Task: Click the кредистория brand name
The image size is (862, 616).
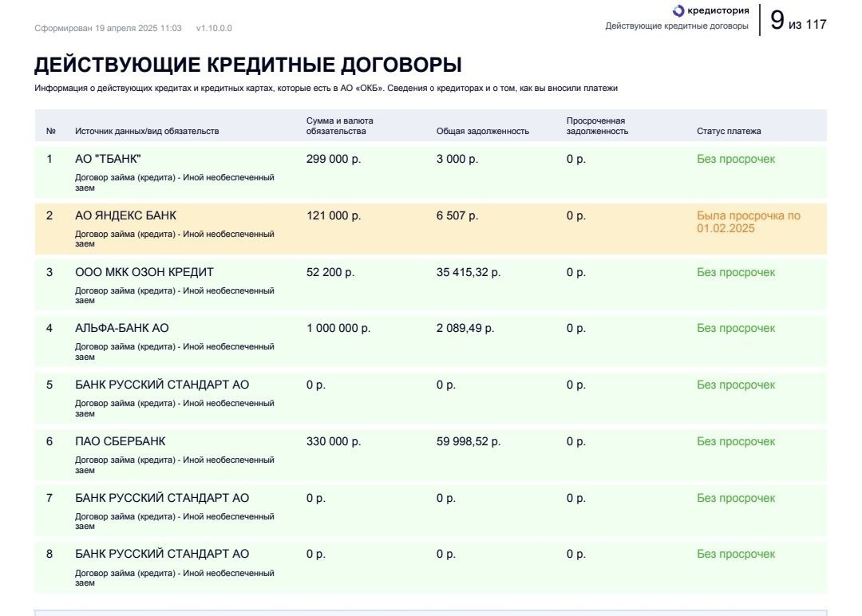Action: (x=718, y=10)
